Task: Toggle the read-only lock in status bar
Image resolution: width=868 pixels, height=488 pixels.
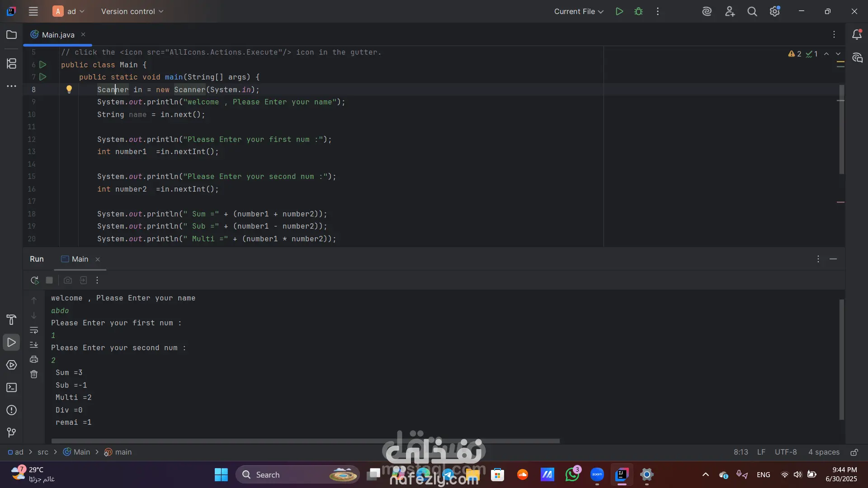Action: click(x=854, y=452)
